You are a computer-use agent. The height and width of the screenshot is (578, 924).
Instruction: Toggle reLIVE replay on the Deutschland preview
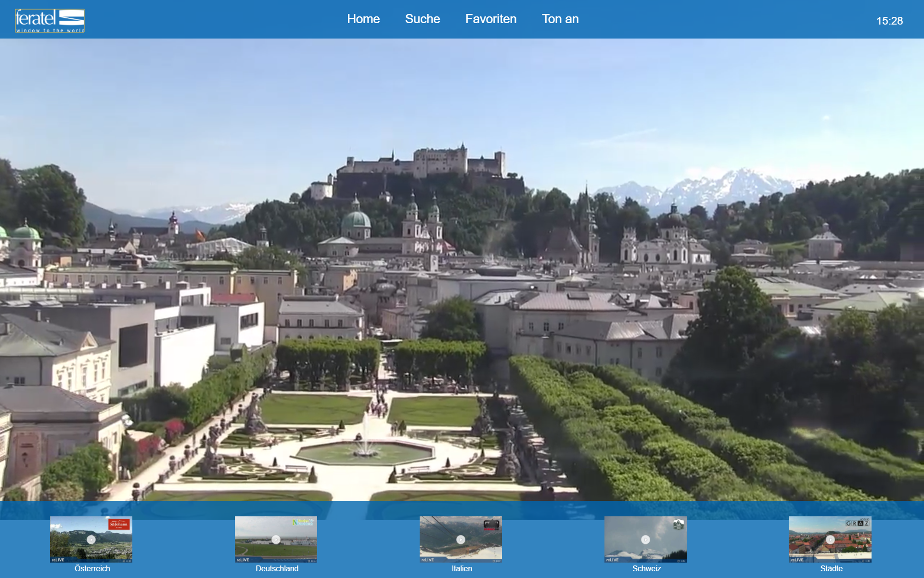click(x=244, y=560)
